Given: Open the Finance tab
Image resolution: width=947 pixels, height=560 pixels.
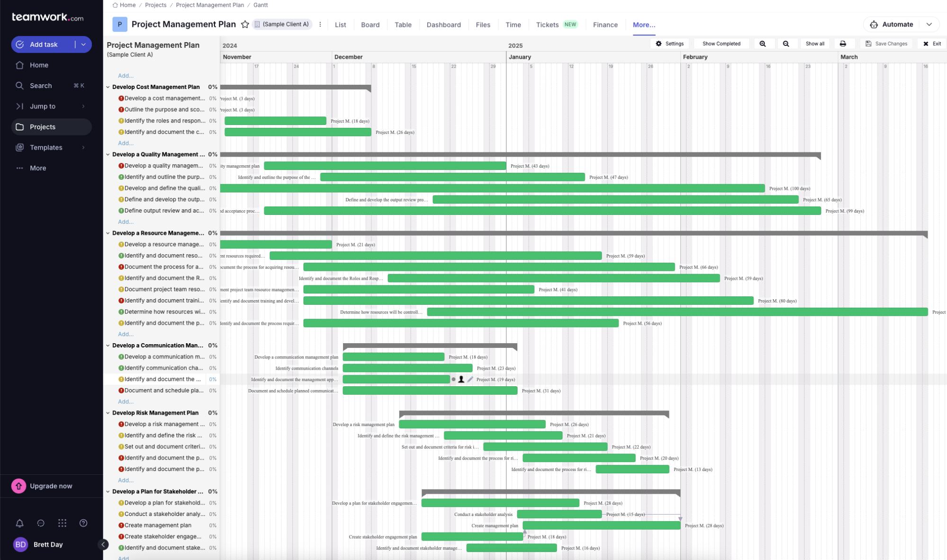Looking at the screenshot, I should coord(605,25).
